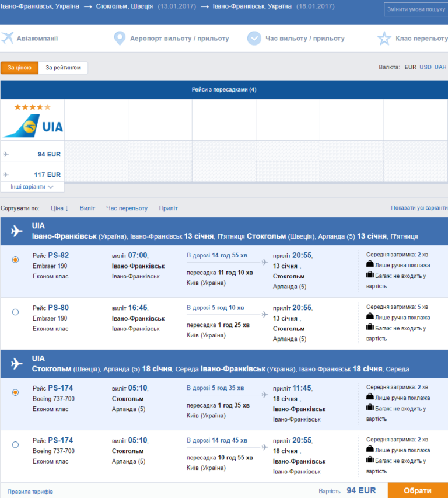Switch to За ціною tab
Screen dimensions: 448x498
pos(20,68)
